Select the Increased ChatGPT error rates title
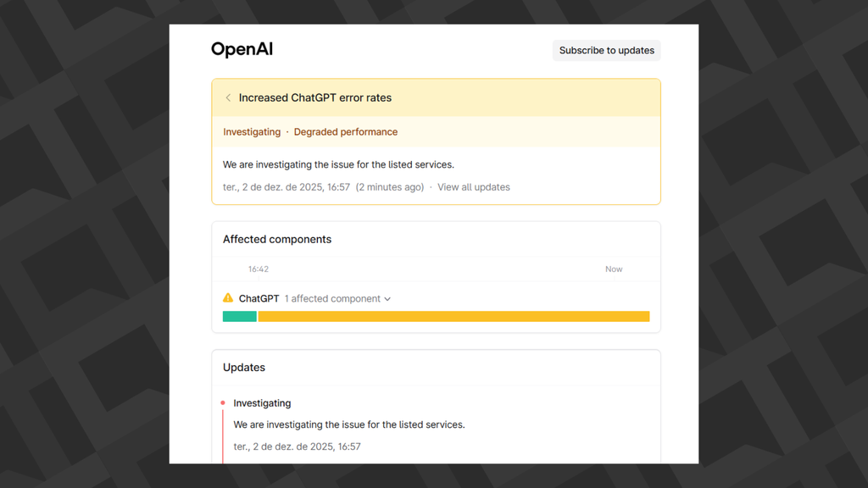Image resolution: width=868 pixels, height=488 pixels. pos(315,98)
